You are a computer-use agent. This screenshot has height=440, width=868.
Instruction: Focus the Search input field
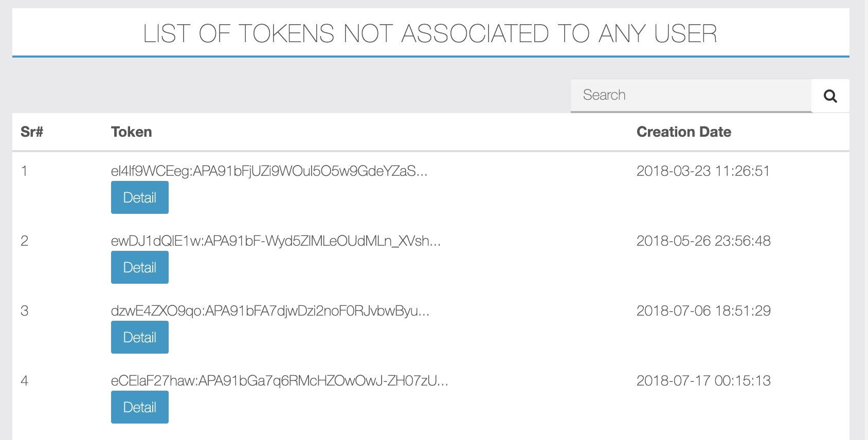tap(691, 95)
